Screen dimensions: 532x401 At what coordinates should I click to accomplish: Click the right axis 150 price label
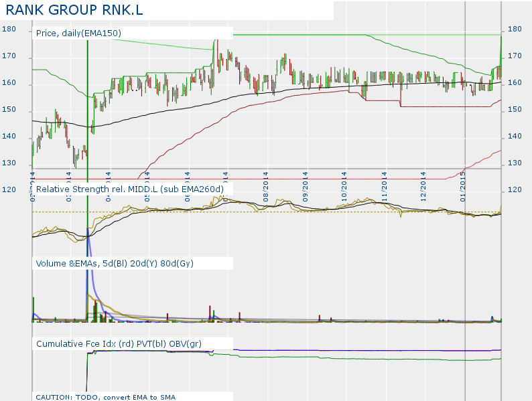pos(515,110)
